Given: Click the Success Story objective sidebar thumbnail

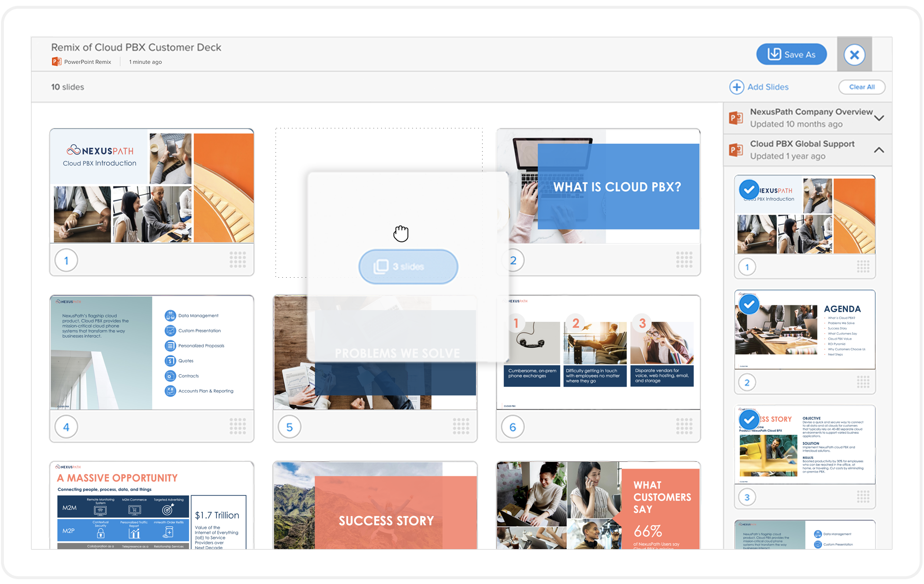Looking at the screenshot, I should (x=805, y=445).
